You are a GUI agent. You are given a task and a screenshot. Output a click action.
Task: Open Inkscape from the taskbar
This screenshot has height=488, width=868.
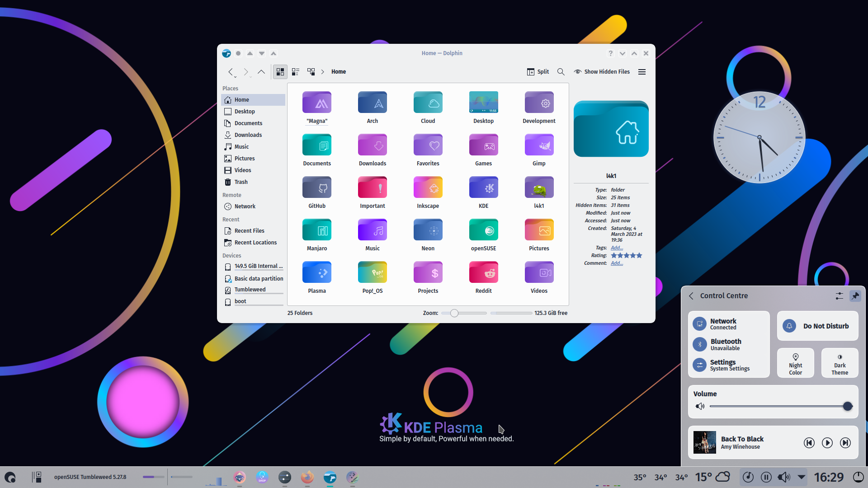pyautogui.click(x=240, y=477)
